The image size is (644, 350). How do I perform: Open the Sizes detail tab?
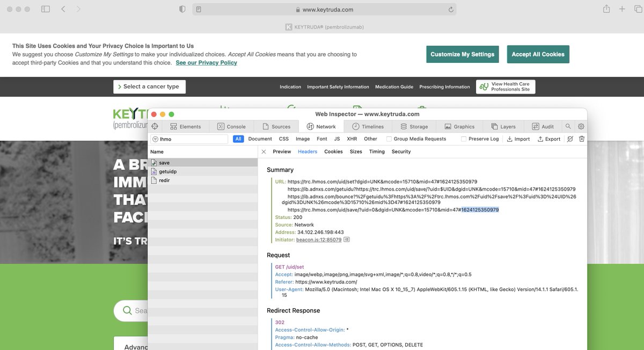point(356,152)
